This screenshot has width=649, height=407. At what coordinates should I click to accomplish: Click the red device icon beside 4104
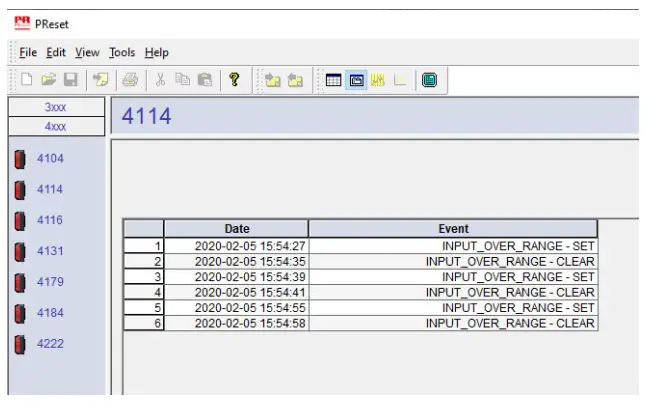click(x=19, y=159)
